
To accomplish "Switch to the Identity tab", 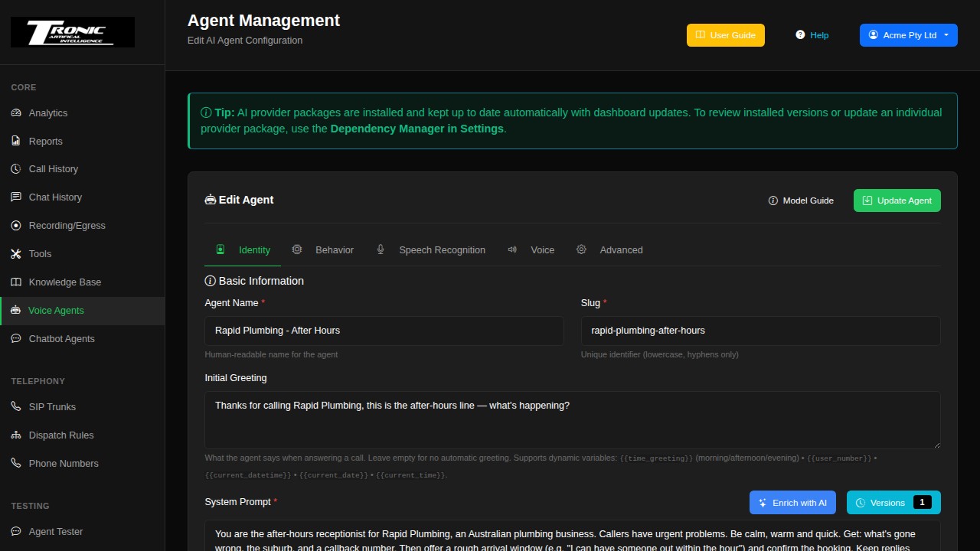I will 243,250.
